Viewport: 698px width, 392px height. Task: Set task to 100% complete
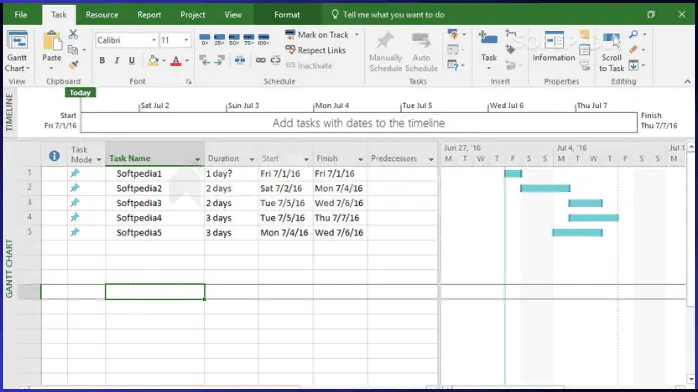pyautogui.click(x=264, y=39)
